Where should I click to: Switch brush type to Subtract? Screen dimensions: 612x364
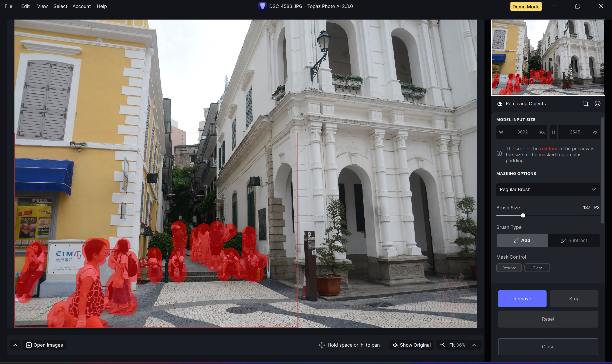click(x=574, y=240)
